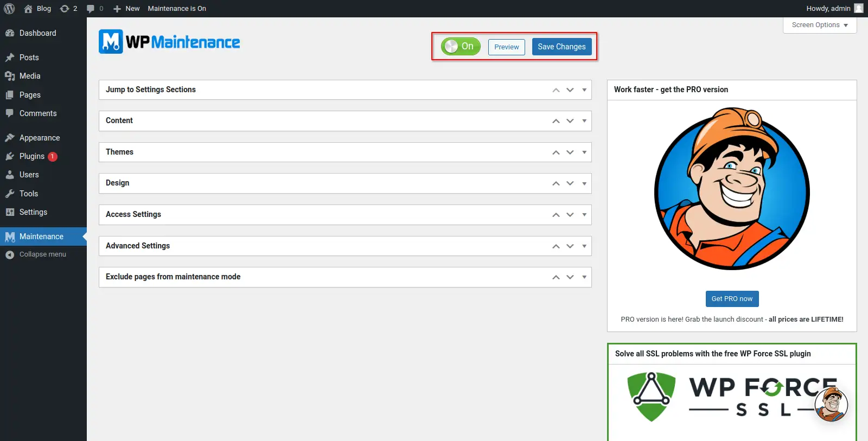The width and height of the screenshot is (868, 441).
Task: Click the Plugins update badge
Action: [53, 156]
